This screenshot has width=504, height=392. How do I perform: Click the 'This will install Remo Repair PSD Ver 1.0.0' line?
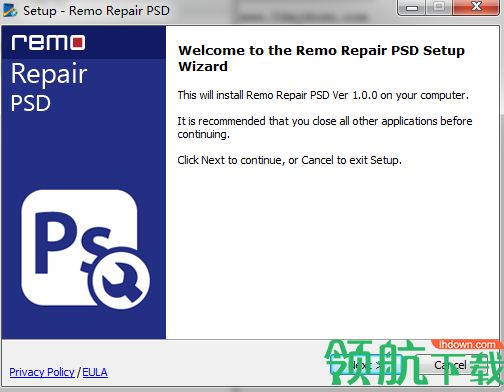pos(323,95)
